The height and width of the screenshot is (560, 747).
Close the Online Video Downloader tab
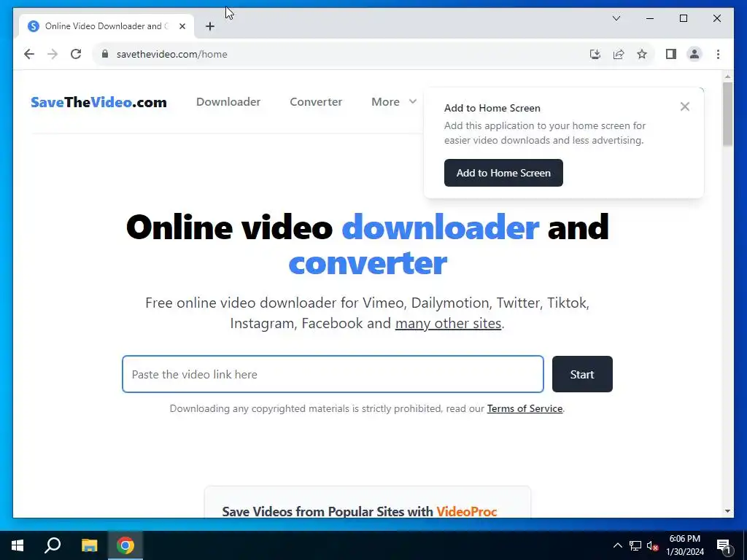click(182, 26)
